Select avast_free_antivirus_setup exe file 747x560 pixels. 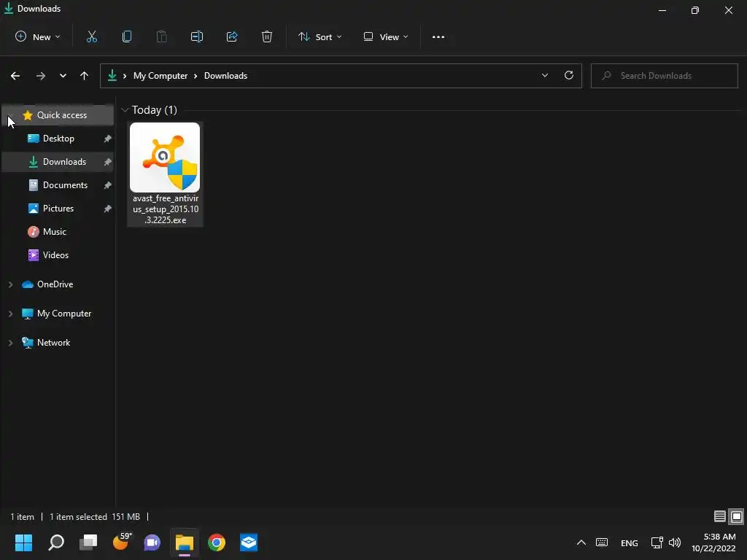click(x=166, y=174)
